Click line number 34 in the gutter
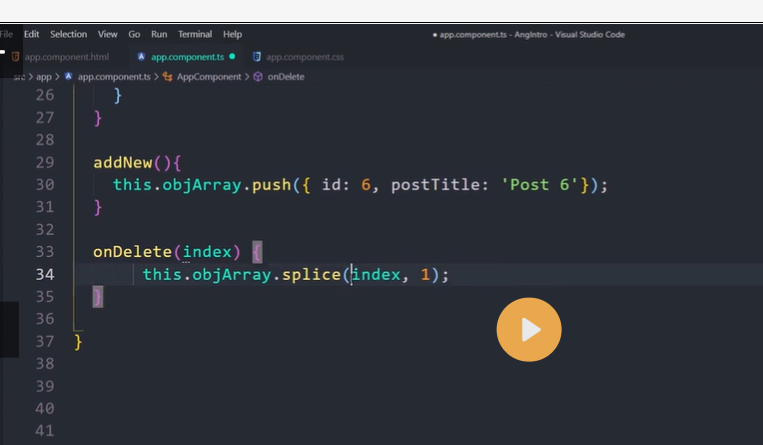Viewport: 763px width, 445px height. (x=44, y=274)
